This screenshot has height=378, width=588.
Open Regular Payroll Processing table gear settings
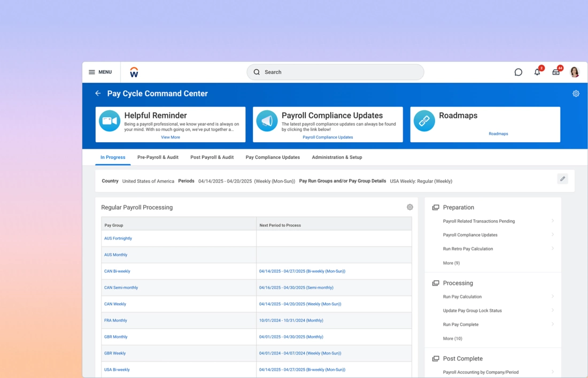coord(410,207)
